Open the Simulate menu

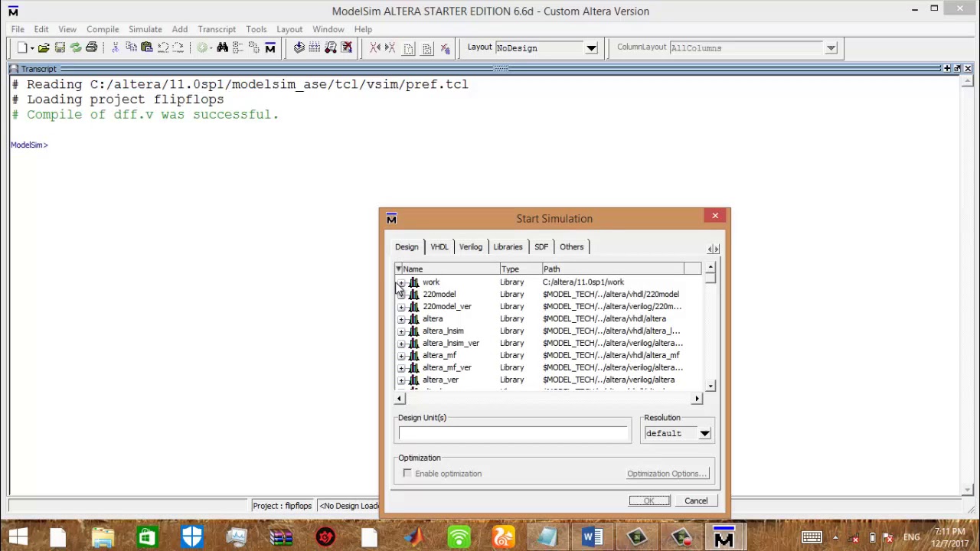[145, 29]
